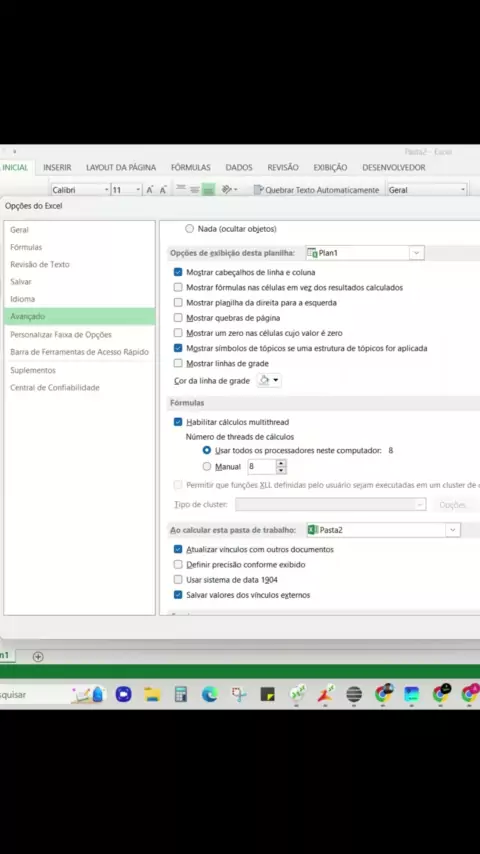Enable Mostrar quebras de página
The width and height of the screenshot is (480, 854).
(178, 318)
